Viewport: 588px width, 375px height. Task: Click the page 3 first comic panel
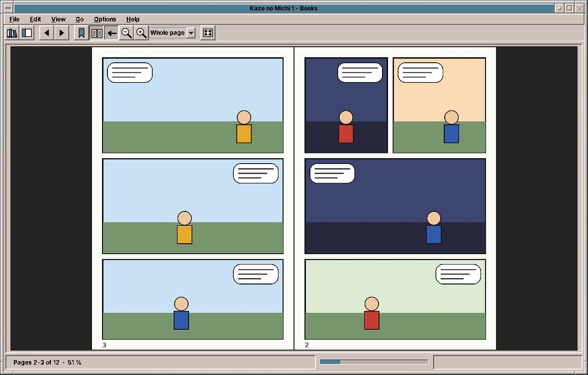pos(193,105)
